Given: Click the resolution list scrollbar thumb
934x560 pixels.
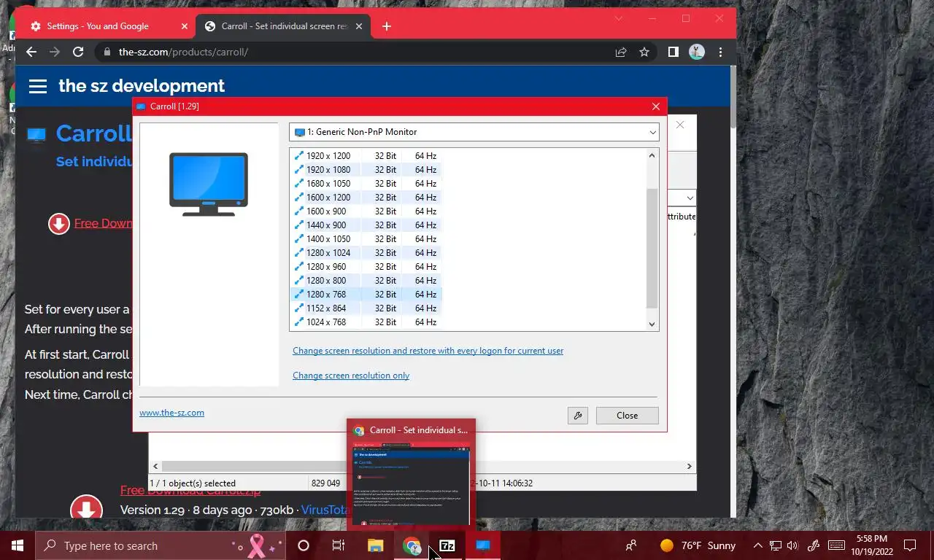Looking at the screenshot, I should [652, 248].
